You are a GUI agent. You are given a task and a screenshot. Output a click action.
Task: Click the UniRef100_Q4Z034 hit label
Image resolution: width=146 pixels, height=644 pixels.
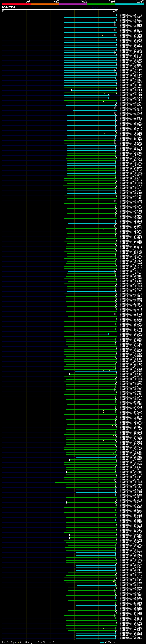131,108
